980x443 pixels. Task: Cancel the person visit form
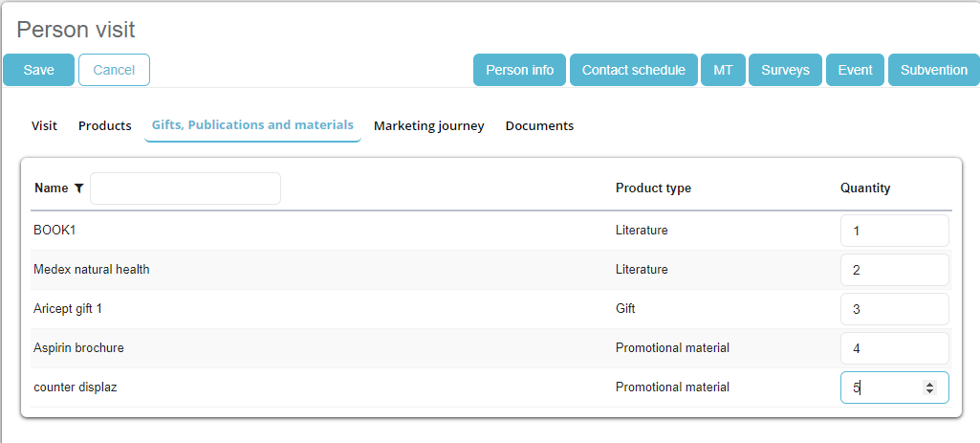click(114, 70)
